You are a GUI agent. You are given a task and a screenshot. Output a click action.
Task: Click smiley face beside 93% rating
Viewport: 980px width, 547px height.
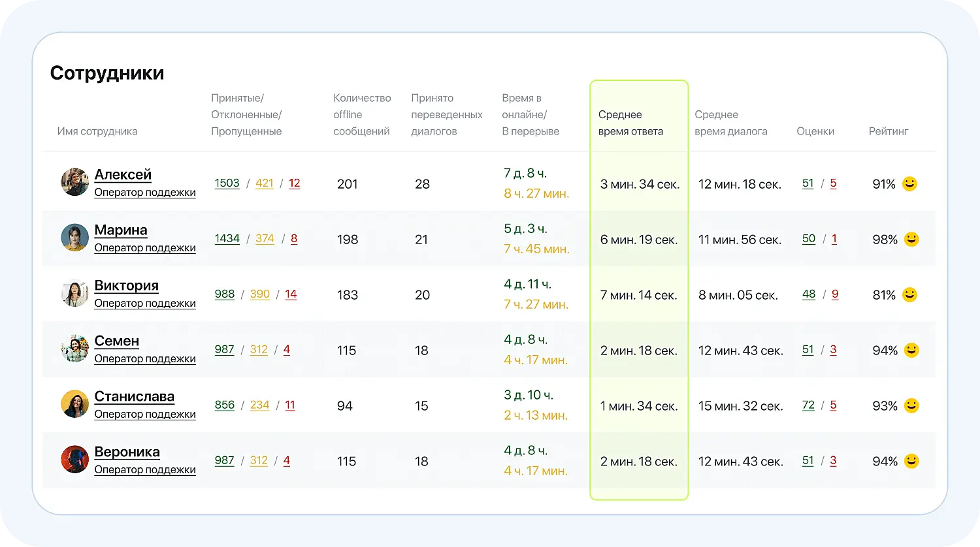911,406
